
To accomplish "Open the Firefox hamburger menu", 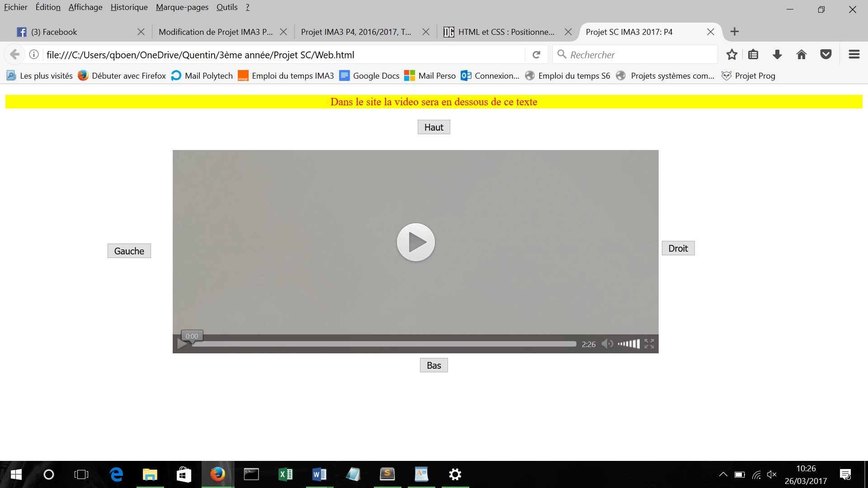I will click(x=854, y=55).
